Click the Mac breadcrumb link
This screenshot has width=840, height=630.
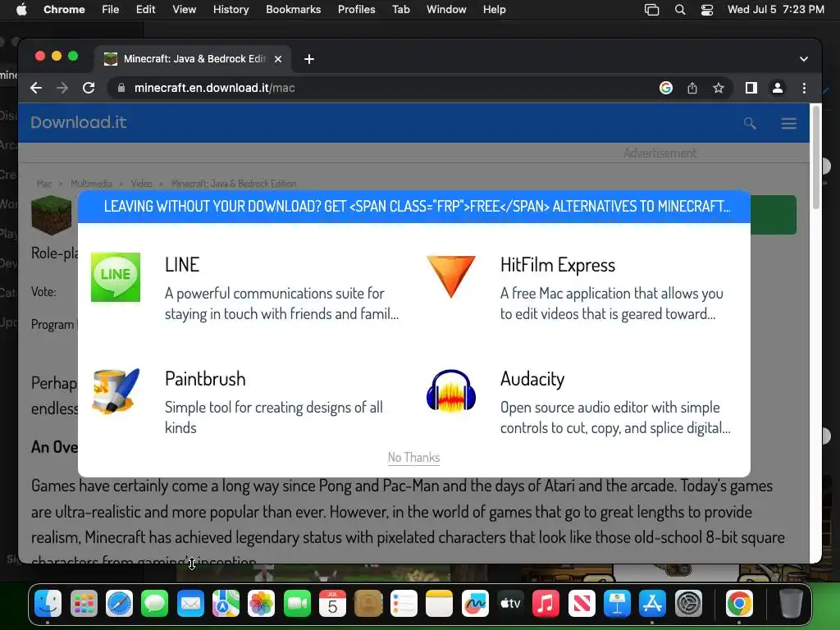click(44, 183)
